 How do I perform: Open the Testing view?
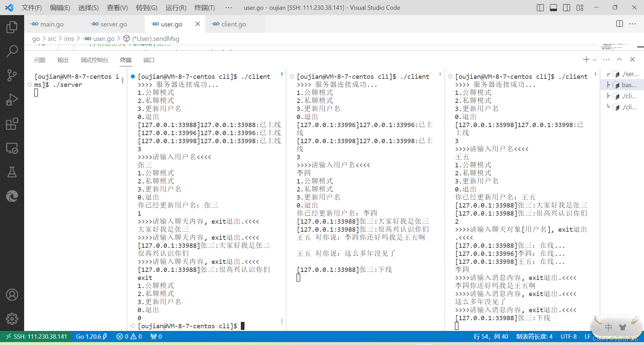12,172
